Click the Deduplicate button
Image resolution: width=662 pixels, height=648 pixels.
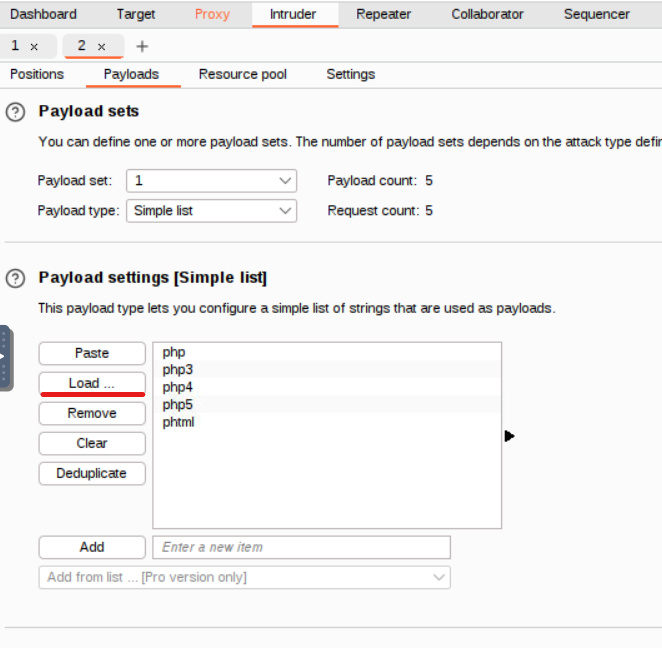tap(92, 473)
